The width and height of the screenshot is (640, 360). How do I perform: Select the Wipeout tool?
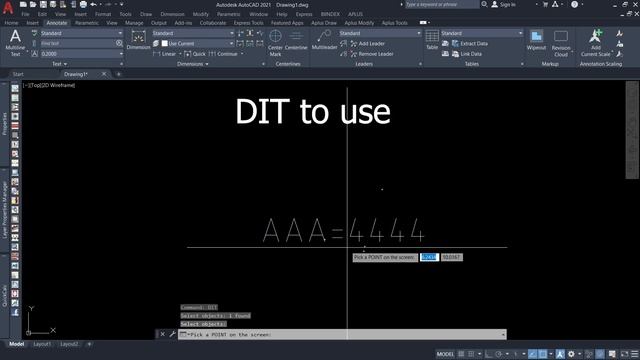(536, 40)
